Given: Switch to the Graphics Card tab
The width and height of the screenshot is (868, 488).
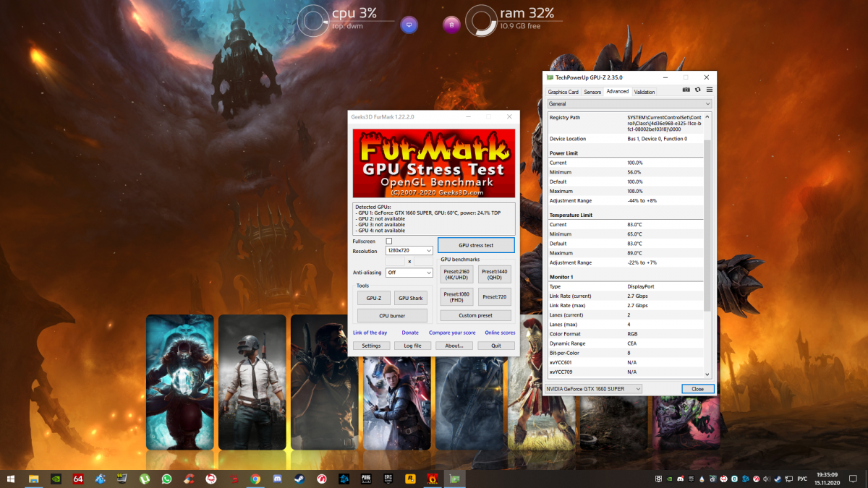Looking at the screenshot, I should (563, 92).
